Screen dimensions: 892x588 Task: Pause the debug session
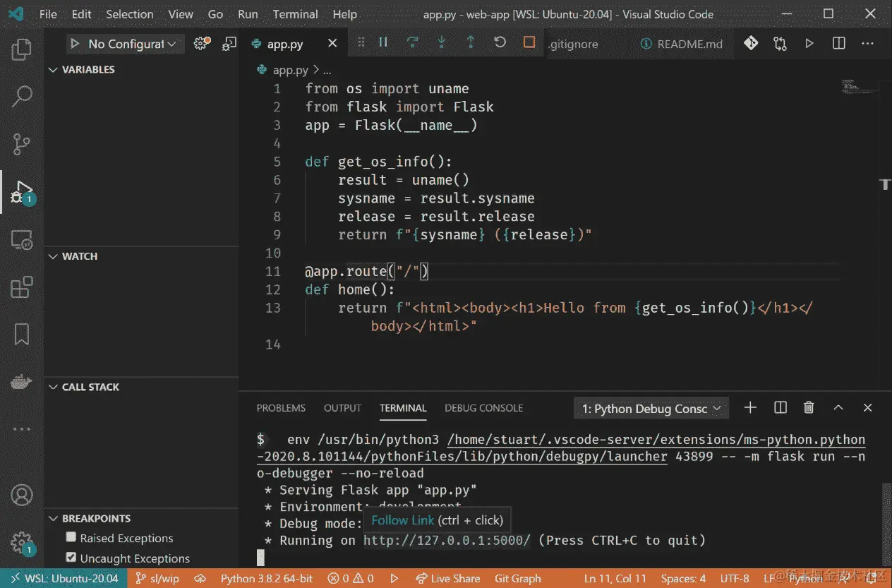coord(383,42)
